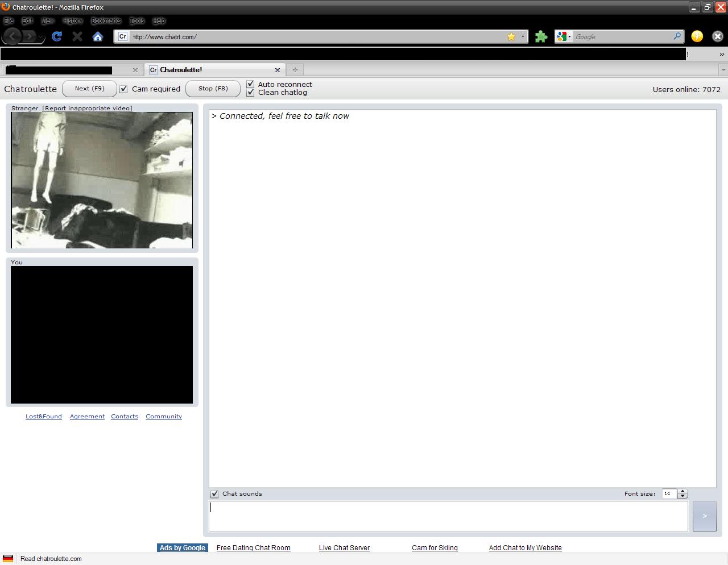Screen dimensions: 728x565
Task: Switch to the first redacted tab
Action: [72, 70]
